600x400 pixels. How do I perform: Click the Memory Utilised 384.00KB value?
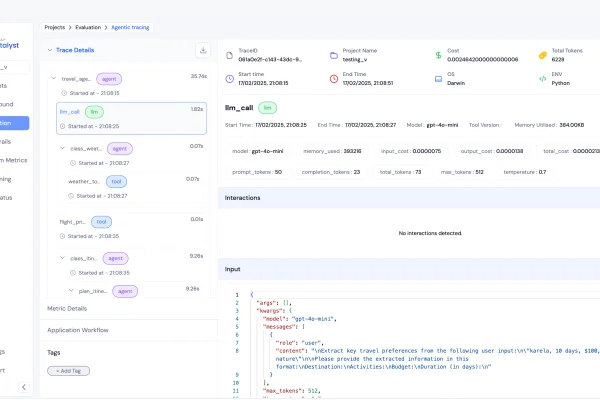(x=572, y=125)
